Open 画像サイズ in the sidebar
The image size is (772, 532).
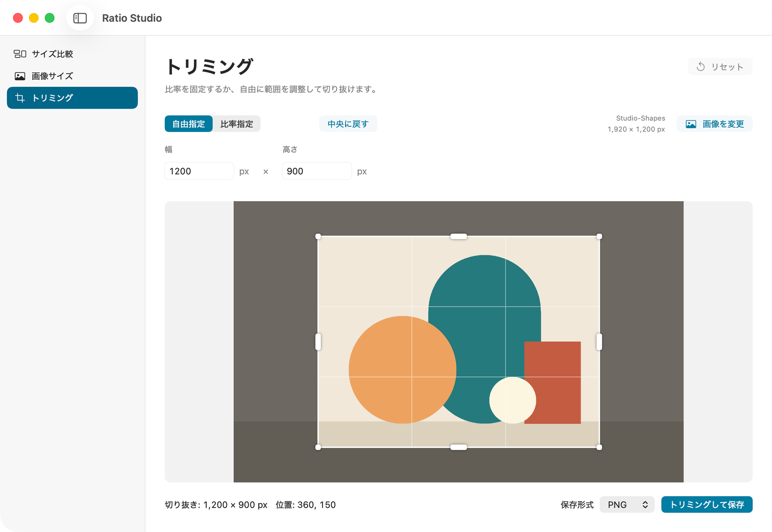[x=72, y=76]
